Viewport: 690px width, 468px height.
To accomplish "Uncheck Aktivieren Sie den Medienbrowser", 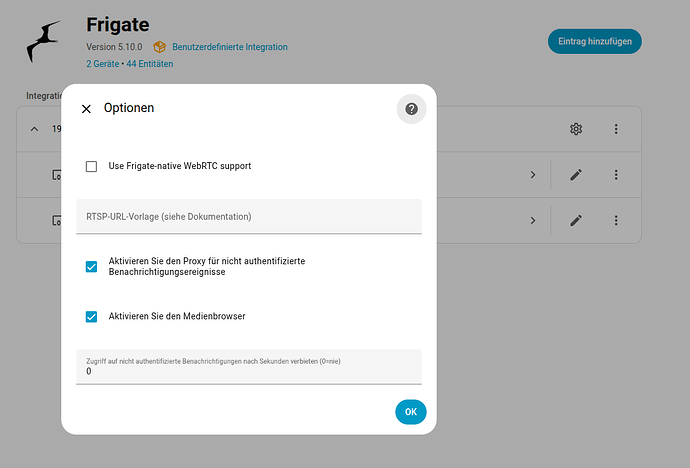I will pos(92,316).
